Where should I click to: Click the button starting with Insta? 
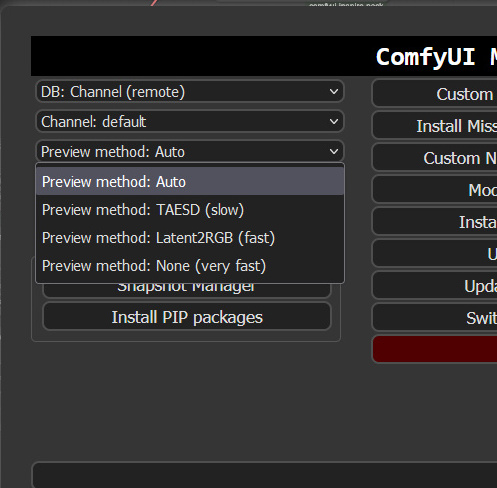coord(434,222)
